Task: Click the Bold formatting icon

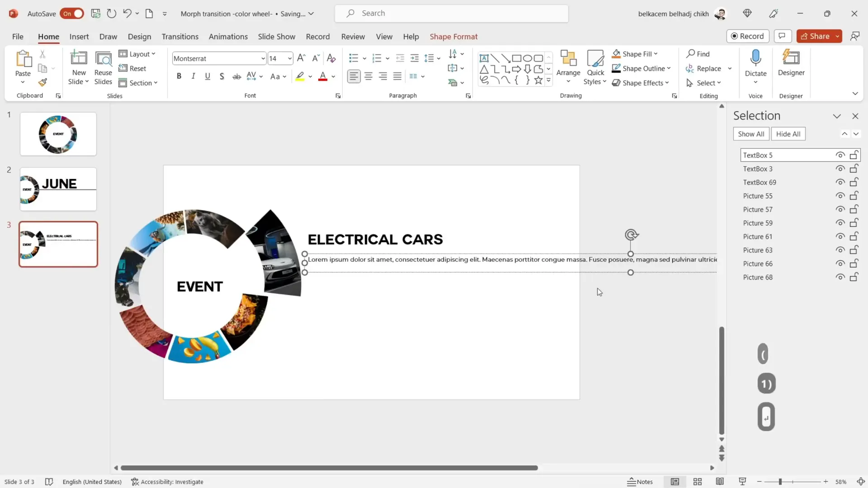Action: click(179, 76)
